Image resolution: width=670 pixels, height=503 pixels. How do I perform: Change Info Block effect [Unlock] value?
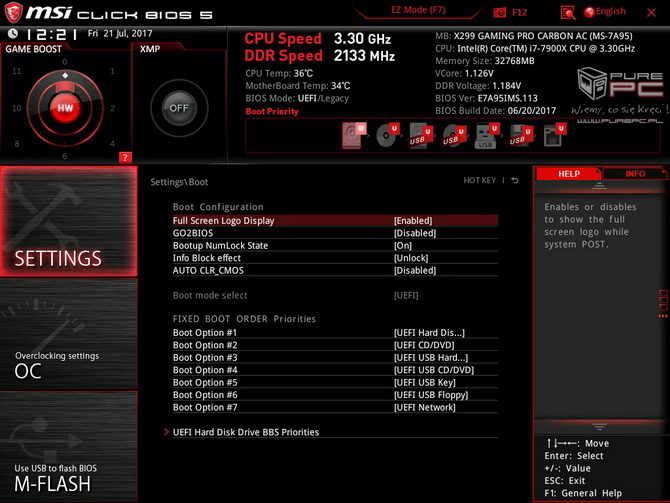click(x=411, y=258)
